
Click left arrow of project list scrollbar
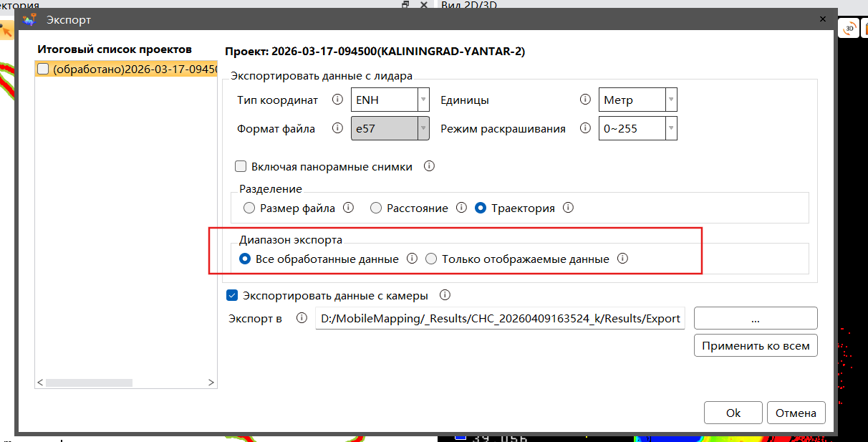pos(40,383)
